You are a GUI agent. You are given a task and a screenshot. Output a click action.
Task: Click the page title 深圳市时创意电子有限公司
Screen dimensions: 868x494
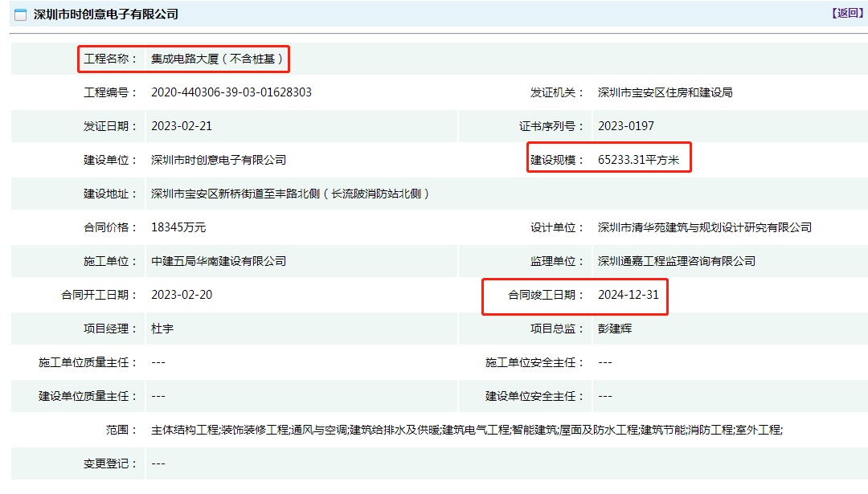coord(106,14)
